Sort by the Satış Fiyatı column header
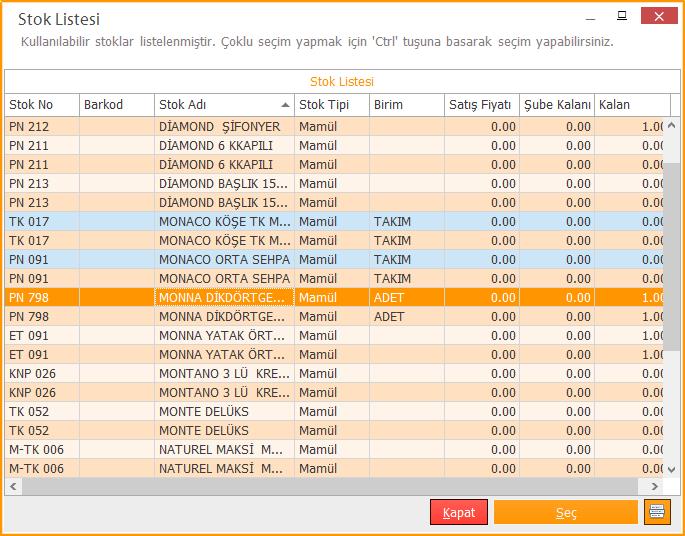685x536 pixels. click(x=480, y=105)
